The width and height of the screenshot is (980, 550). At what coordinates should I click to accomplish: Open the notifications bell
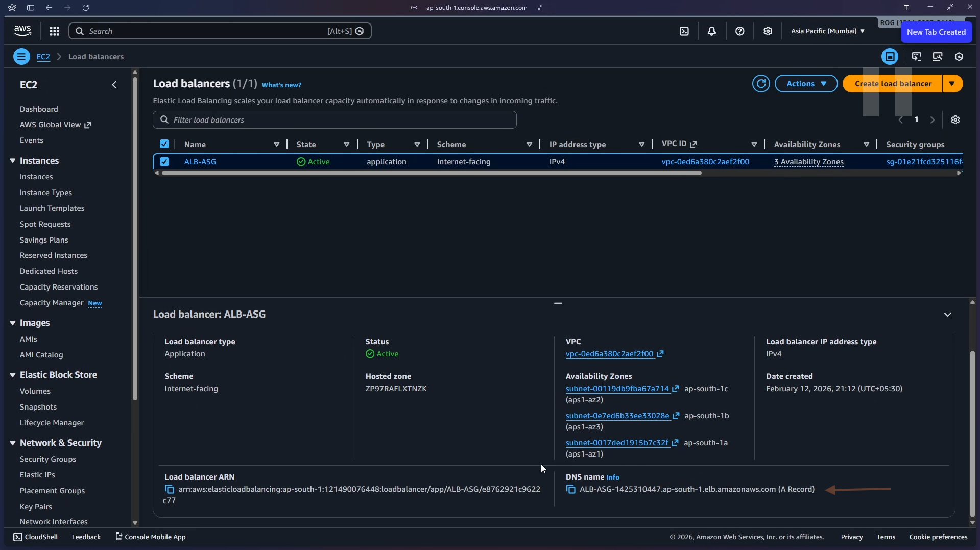[712, 31]
